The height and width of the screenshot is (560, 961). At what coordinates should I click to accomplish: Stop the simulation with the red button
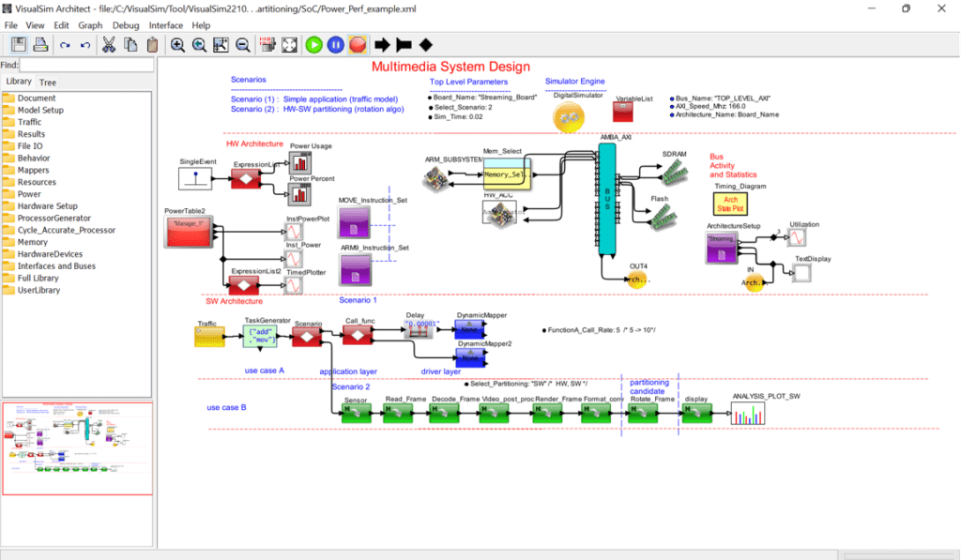point(358,44)
